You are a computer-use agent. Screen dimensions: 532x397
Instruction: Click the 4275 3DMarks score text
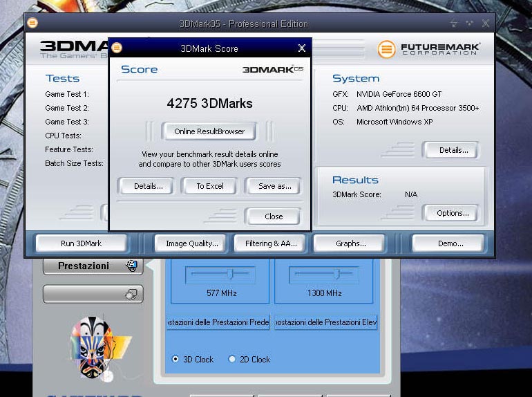coord(209,103)
